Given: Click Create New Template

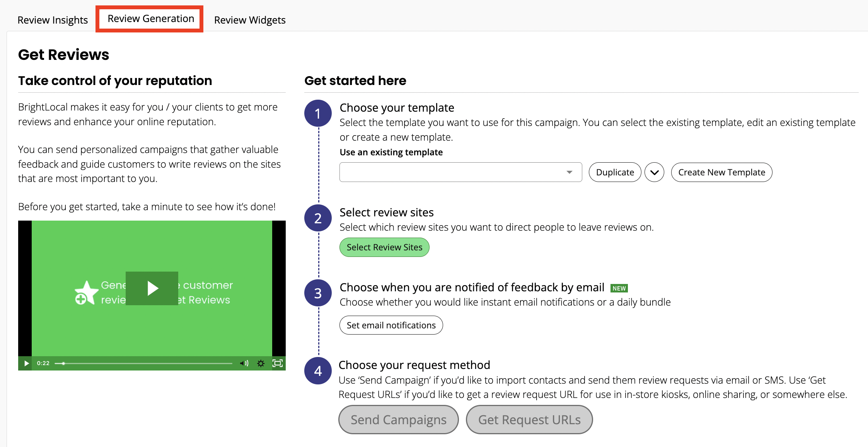Looking at the screenshot, I should [721, 172].
